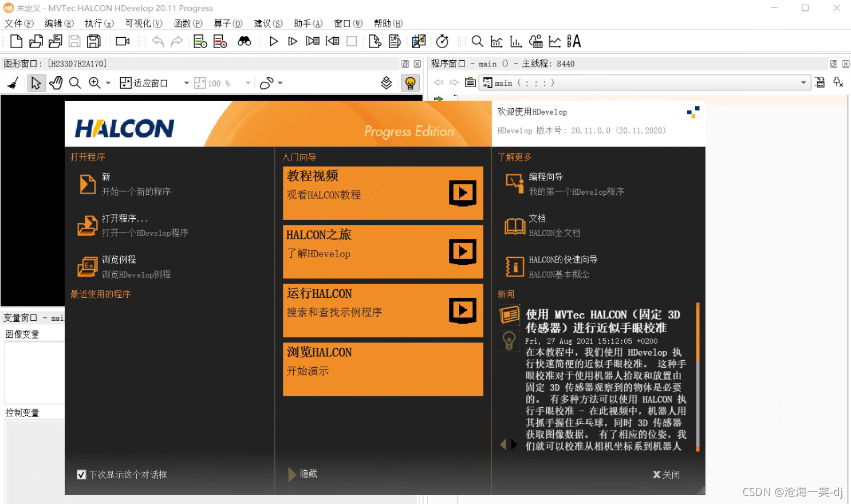Select the hand pan tool
This screenshot has height=504, width=851.
click(56, 83)
